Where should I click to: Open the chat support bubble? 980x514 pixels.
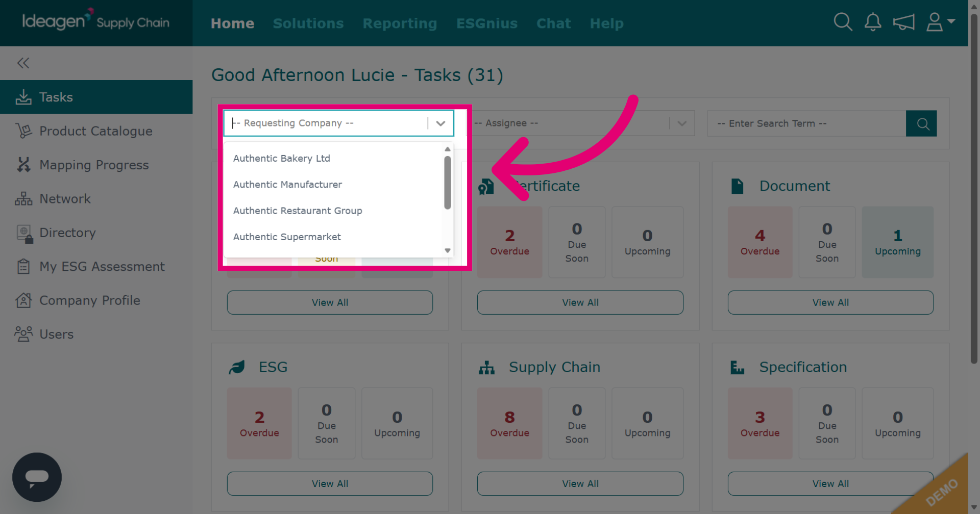37,477
